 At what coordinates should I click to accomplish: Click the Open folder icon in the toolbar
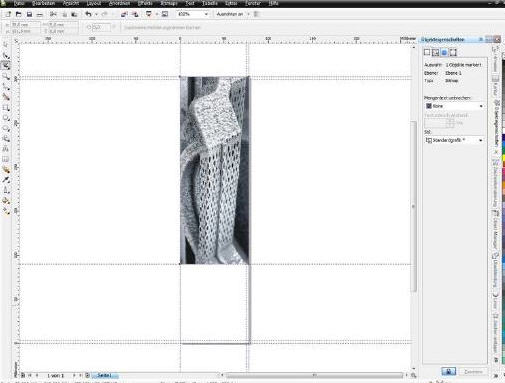[19, 14]
